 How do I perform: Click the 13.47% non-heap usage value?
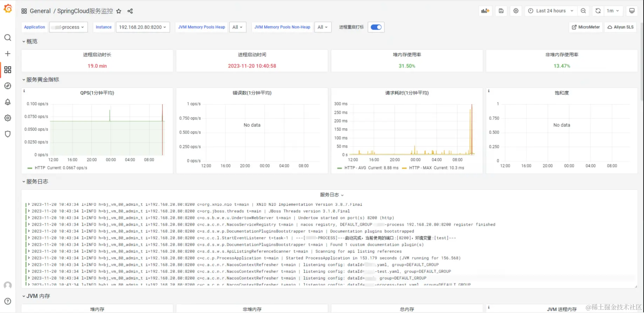[x=562, y=66]
